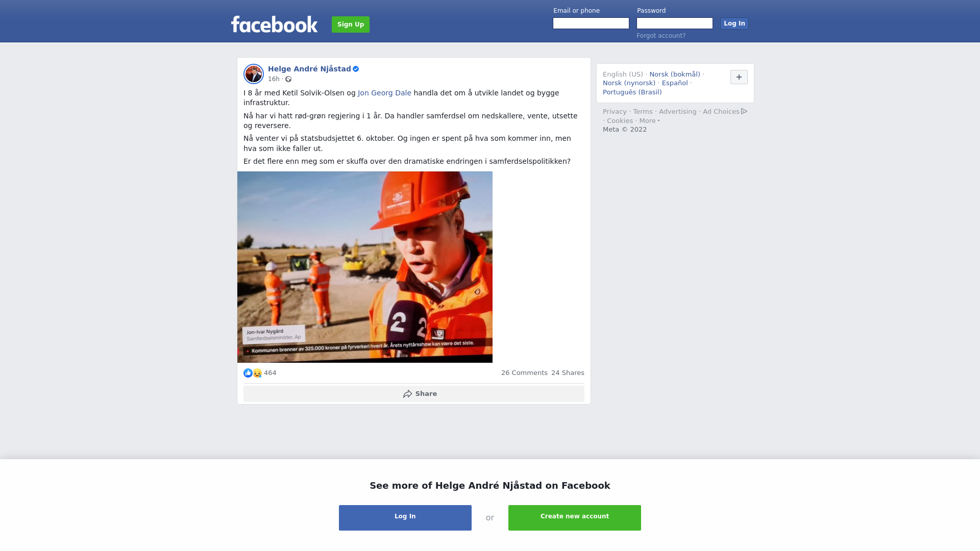
Task: Open the Forgot account? link
Action: coord(661,36)
